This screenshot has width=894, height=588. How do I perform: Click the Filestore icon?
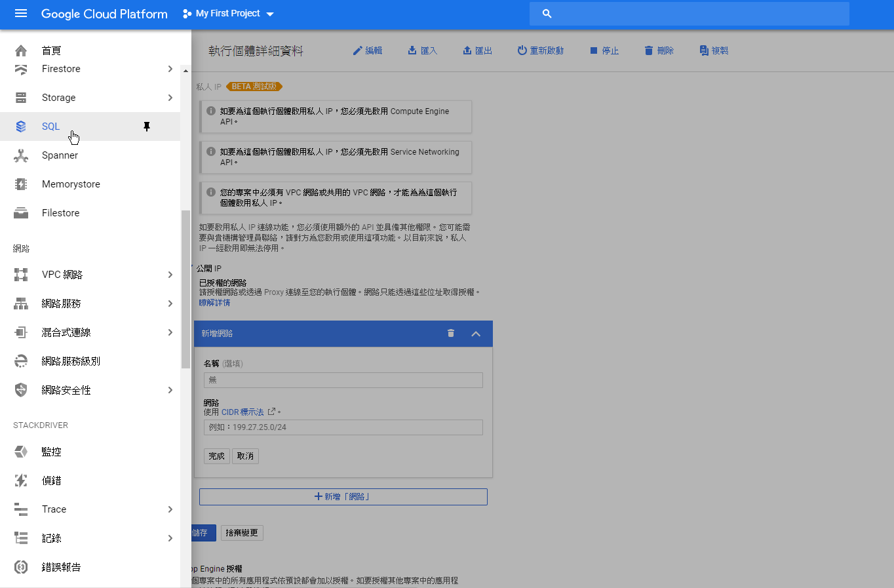click(21, 213)
